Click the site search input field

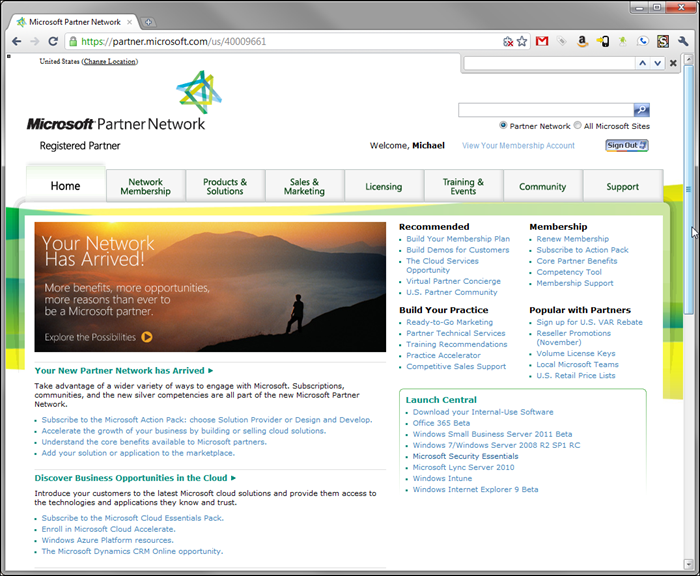tap(546, 110)
